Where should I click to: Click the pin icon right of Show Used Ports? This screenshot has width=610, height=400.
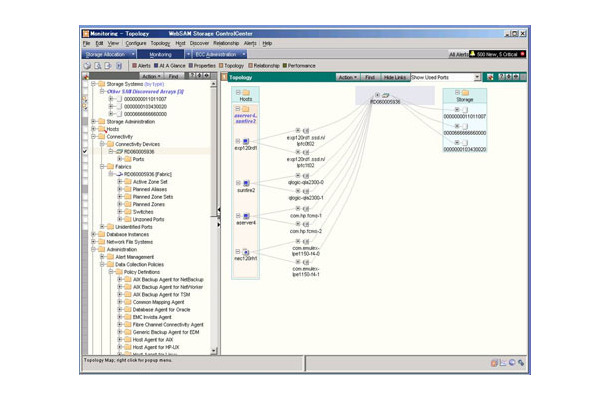tap(490, 77)
